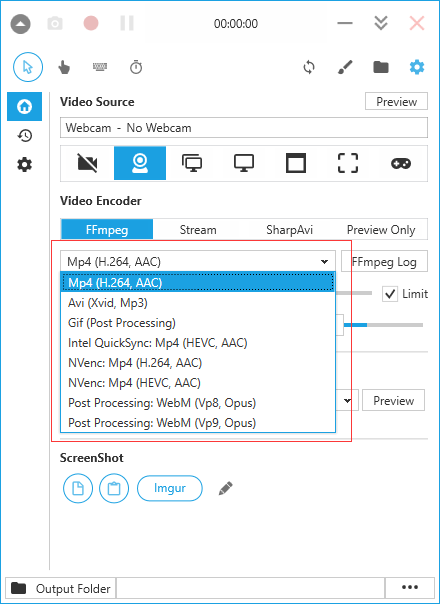The image size is (440, 604).
Task: Toggle the include keystrokes keyboard icon
Action: (x=100, y=67)
